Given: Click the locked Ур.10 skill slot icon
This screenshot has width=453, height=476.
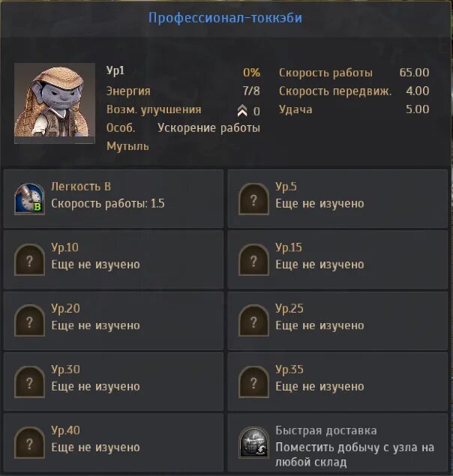Looking at the screenshot, I should pos(29,260).
